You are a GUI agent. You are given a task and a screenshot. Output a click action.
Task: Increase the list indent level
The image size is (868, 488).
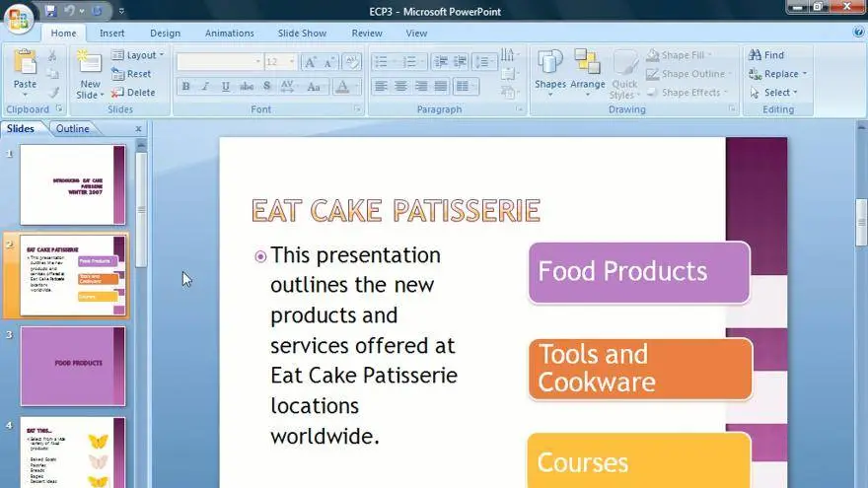tap(460, 61)
